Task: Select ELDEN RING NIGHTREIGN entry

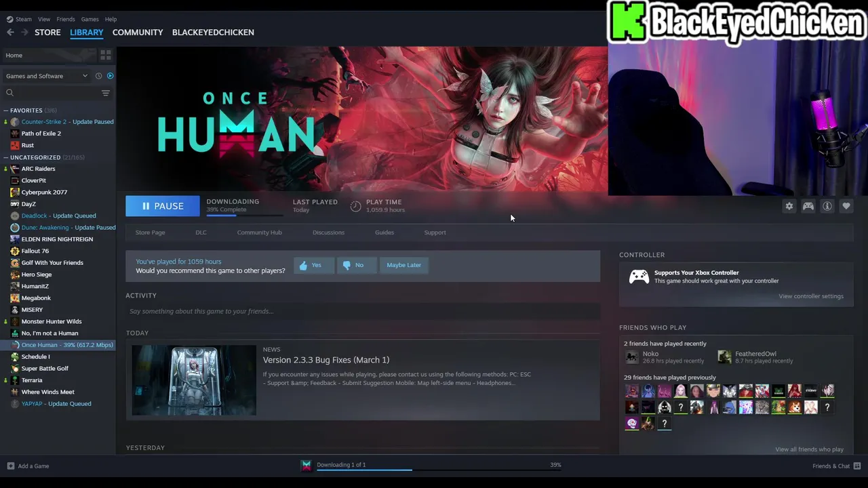Action: coord(58,239)
